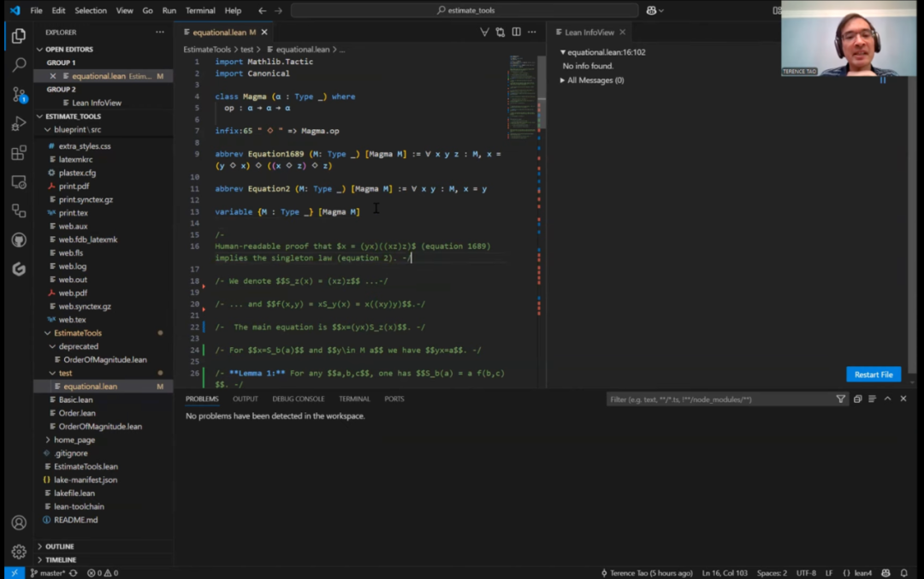This screenshot has height=579, width=924.
Task: Open the Search view in activity bar
Action: click(19, 65)
